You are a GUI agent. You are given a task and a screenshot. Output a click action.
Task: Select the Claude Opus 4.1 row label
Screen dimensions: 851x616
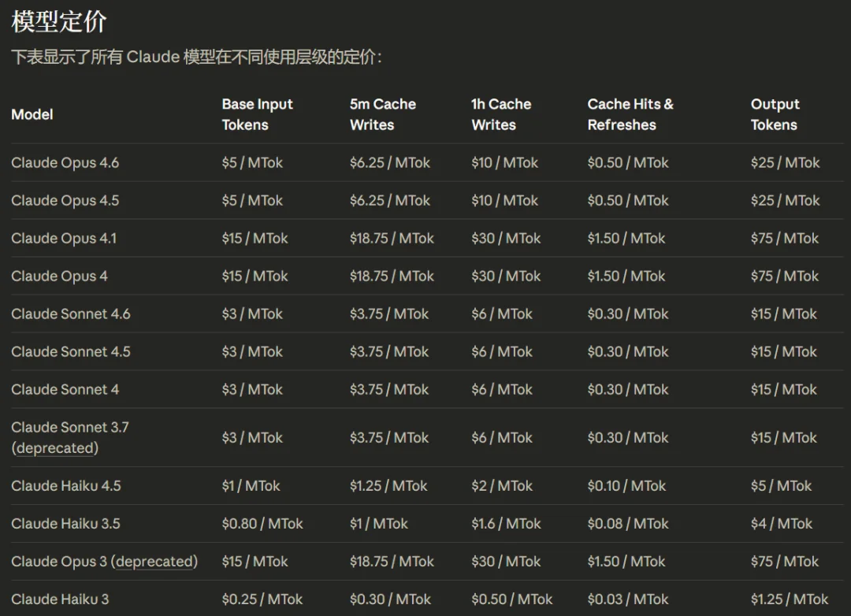click(64, 239)
